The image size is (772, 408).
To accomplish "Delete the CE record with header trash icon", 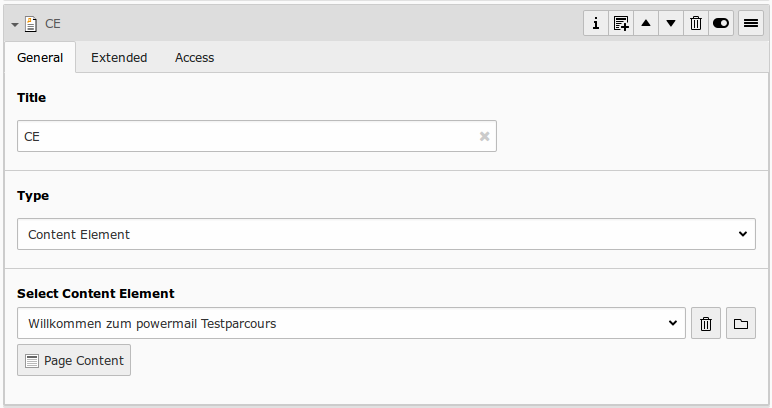I will pyautogui.click(x=696, y=23).
